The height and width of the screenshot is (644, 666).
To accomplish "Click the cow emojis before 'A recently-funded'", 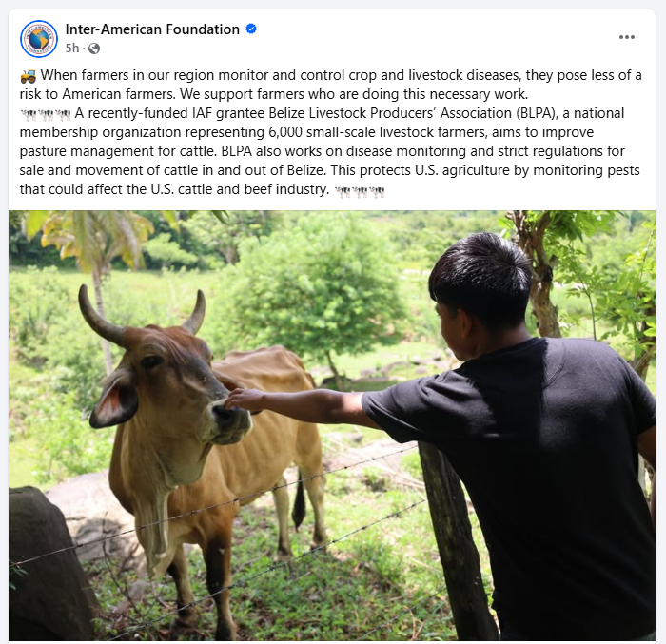I will 46,114.
